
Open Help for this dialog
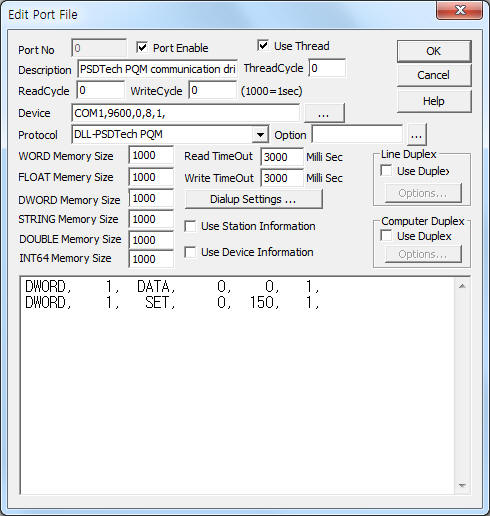point(434,101)
